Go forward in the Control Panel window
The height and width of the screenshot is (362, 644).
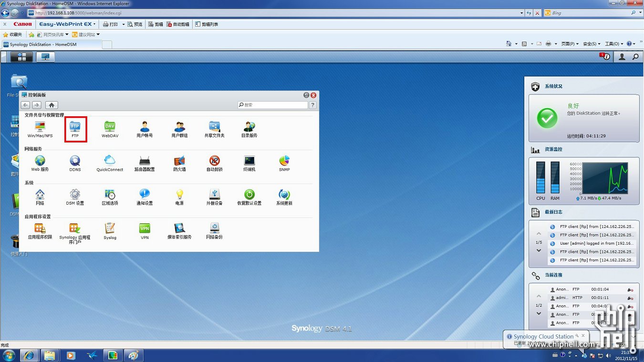[x=37, y=105]
